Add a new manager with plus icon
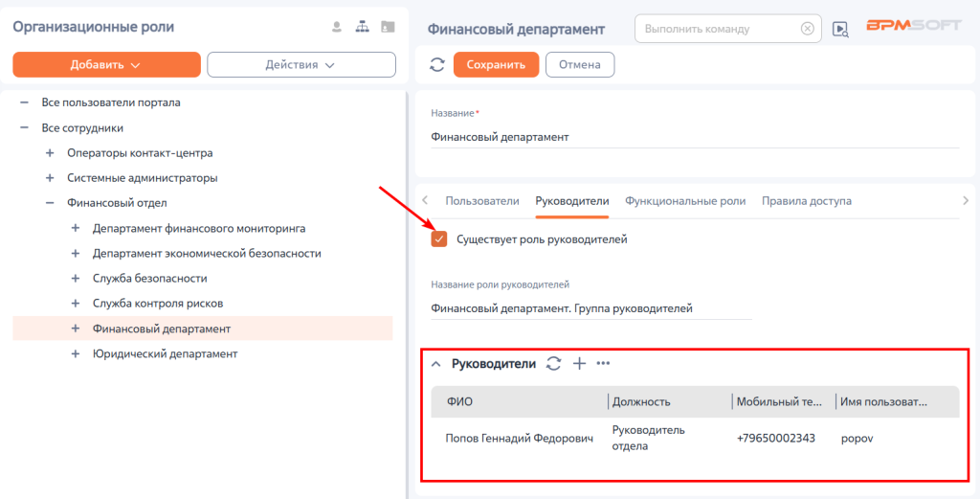The image size is (980, 499). (x=579, y=363)
